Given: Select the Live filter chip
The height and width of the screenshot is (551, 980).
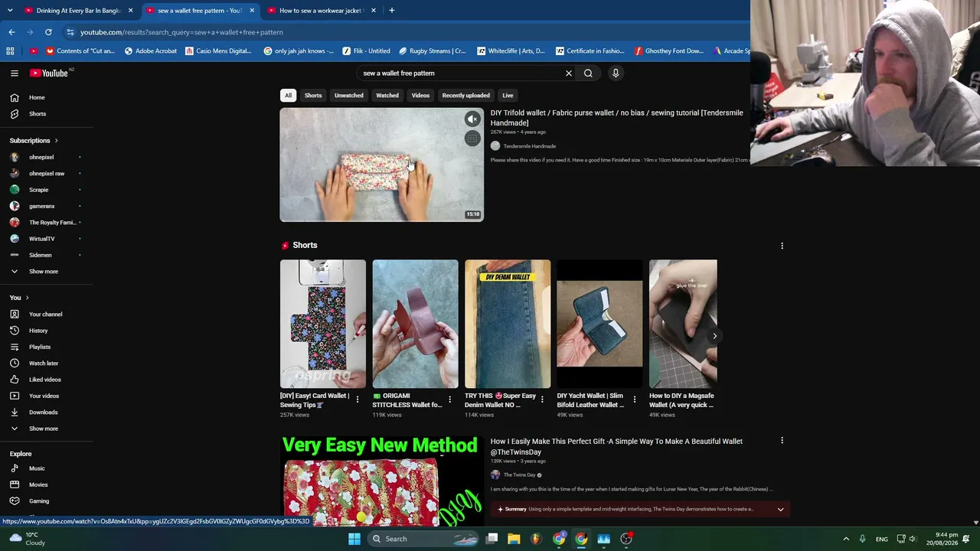Looking at the screenshot, I should click(508, 96).
